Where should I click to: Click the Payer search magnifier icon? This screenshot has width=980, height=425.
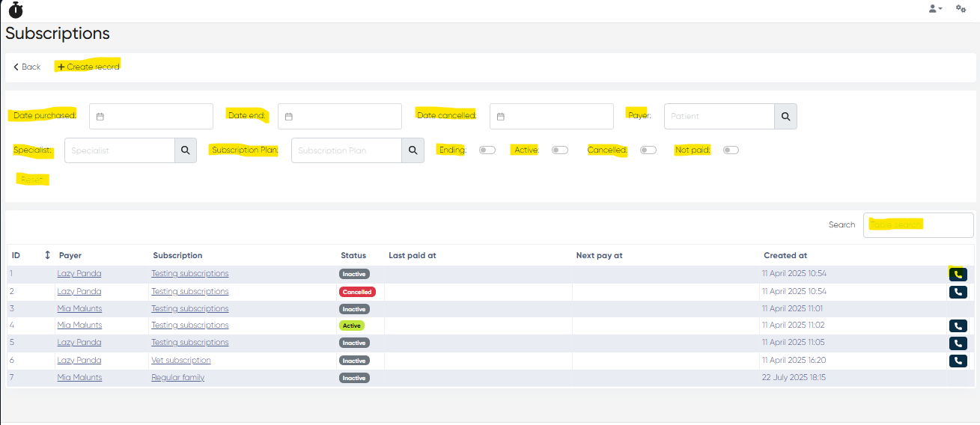click(785, 117)
